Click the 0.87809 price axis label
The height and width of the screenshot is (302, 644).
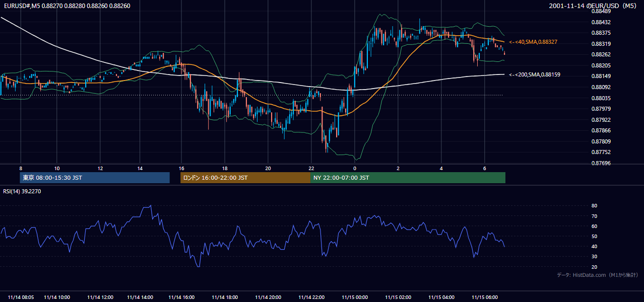click(x=601, y=141)
